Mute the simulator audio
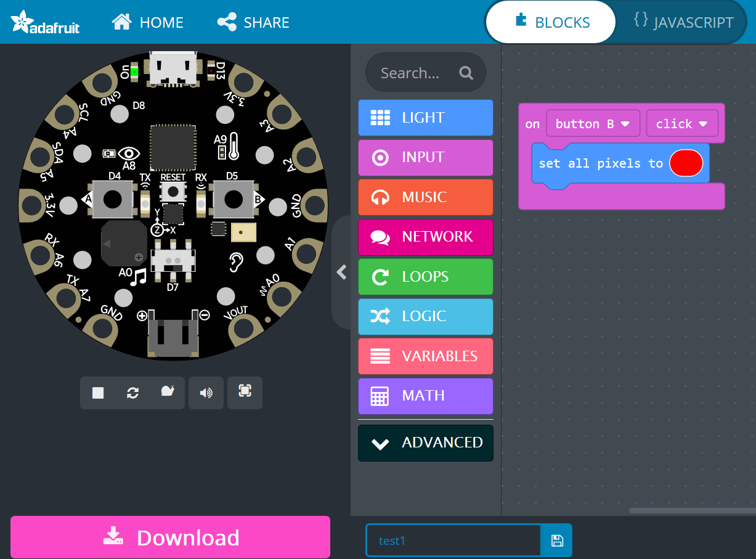This screenshot has width=756, height=559. 206,393
